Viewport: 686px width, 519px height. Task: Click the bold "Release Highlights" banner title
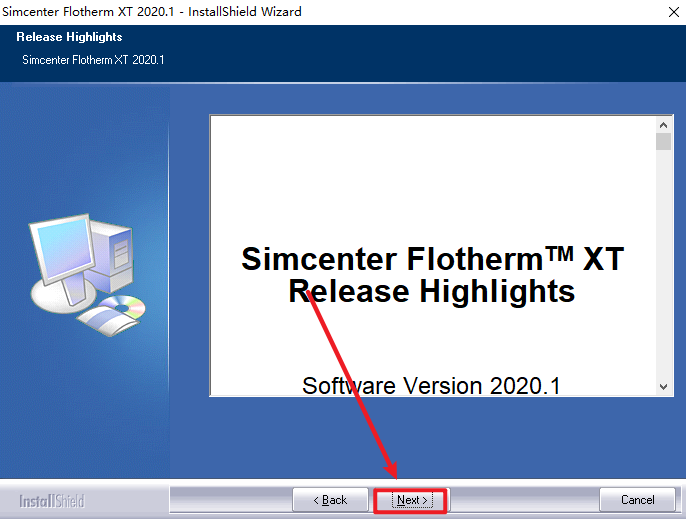(71, 38)
